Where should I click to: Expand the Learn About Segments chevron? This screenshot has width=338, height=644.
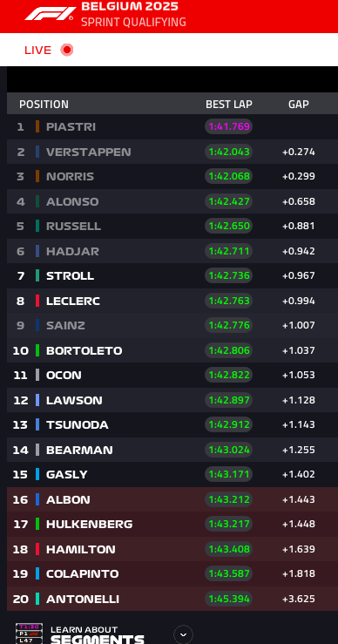(183, 635)
